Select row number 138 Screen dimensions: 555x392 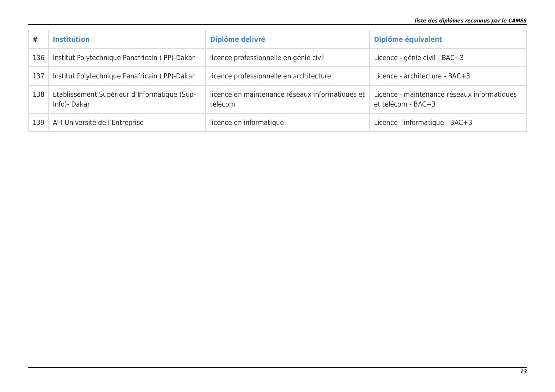click(x=38, y=99)
